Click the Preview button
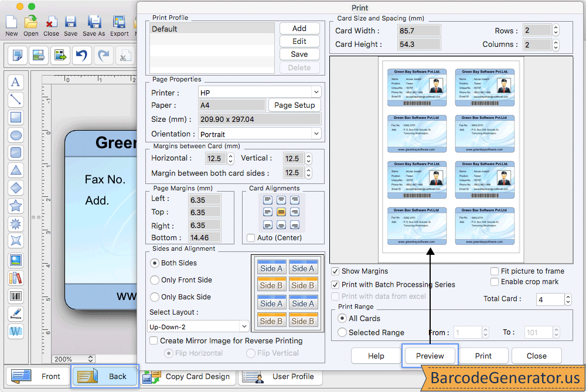 430,356
